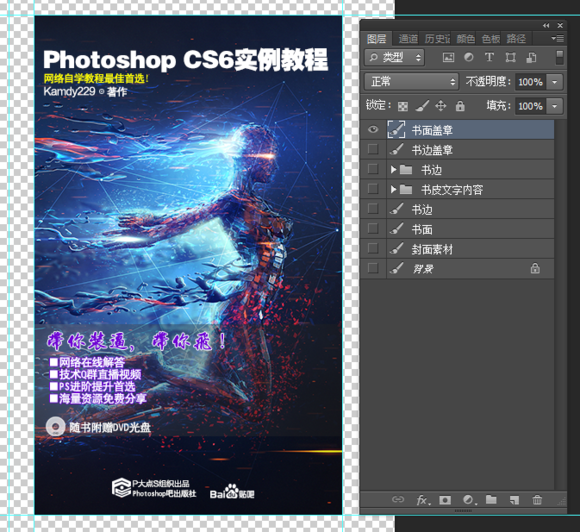
Task: Click the 封面素材 layer brush icon
Action: 396,249
